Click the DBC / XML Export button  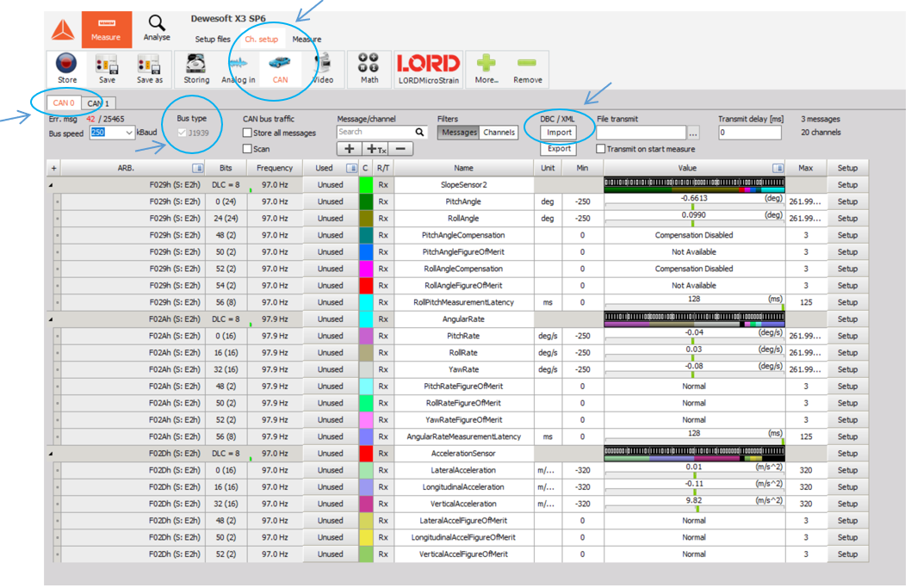tap(559, 149)
